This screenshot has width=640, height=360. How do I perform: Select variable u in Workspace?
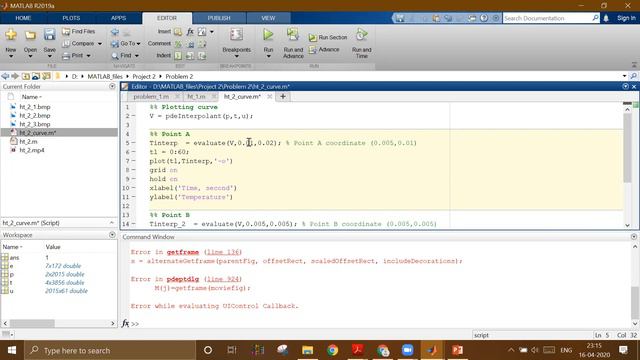click(11, 291)
